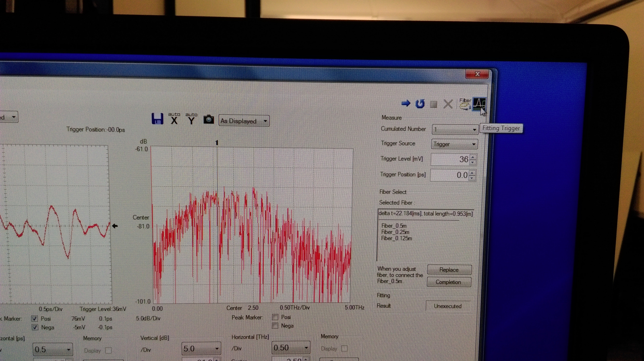This screenshot has height=361, width=644.
Task: Click the blue floppy disk save icon
Action: 157,119
